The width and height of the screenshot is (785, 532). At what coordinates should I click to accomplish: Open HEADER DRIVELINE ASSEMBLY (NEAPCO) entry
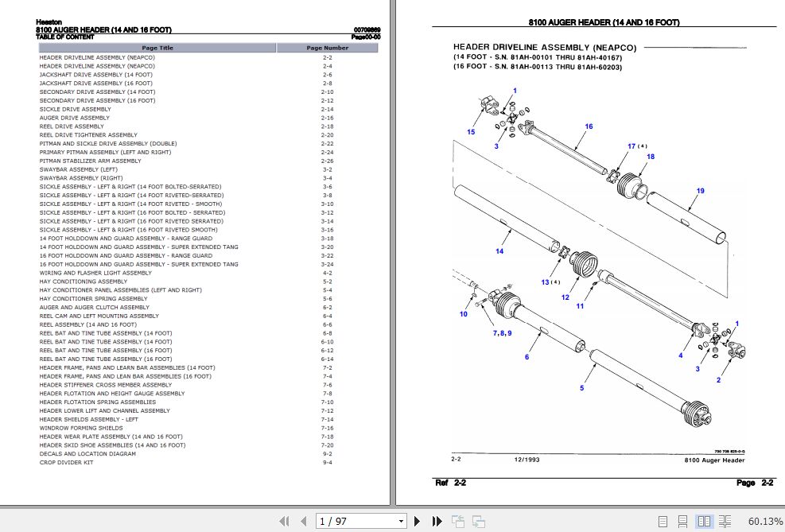[x=97, y=57]
